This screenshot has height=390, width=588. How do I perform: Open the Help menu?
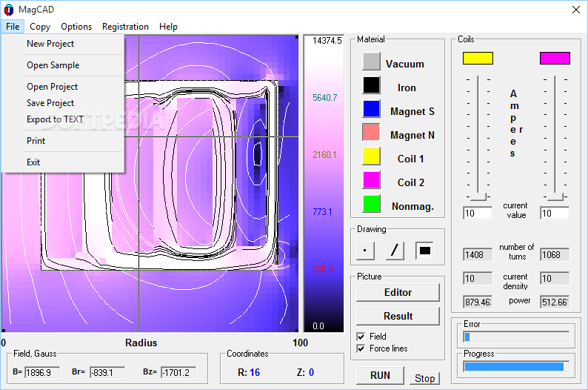[x=168, y=27]
